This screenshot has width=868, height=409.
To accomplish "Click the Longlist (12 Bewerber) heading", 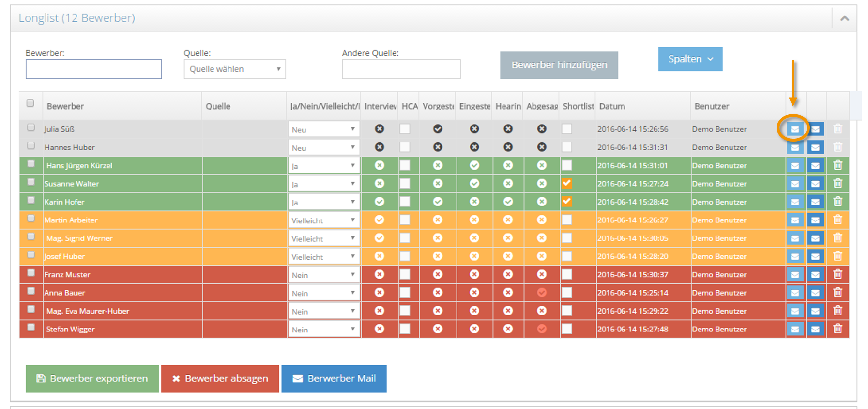I will 77,18.
